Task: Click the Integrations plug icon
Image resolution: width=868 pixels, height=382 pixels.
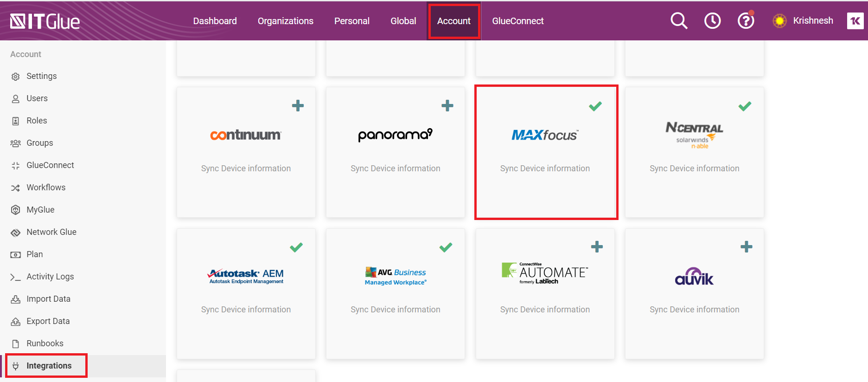Action: [16, 366]
